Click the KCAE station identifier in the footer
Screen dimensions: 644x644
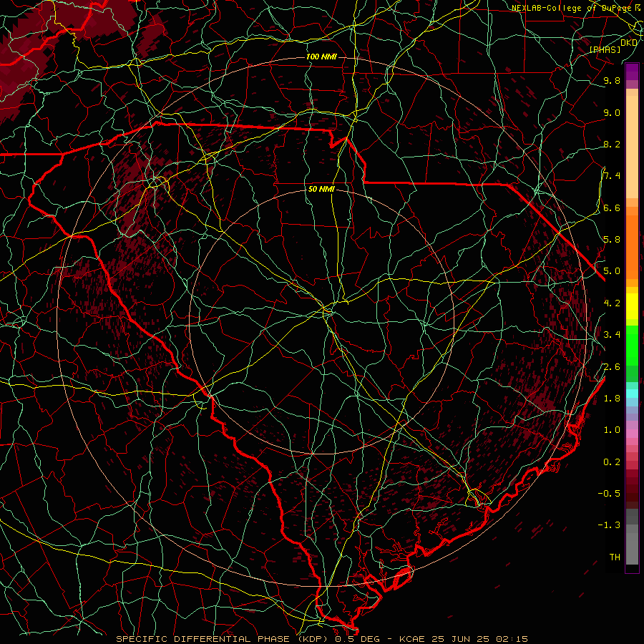tap(412, 639)
